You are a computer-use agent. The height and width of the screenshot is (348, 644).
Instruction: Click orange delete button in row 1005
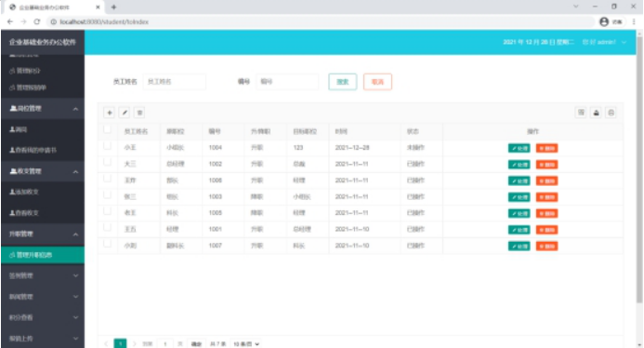(546, 213)
